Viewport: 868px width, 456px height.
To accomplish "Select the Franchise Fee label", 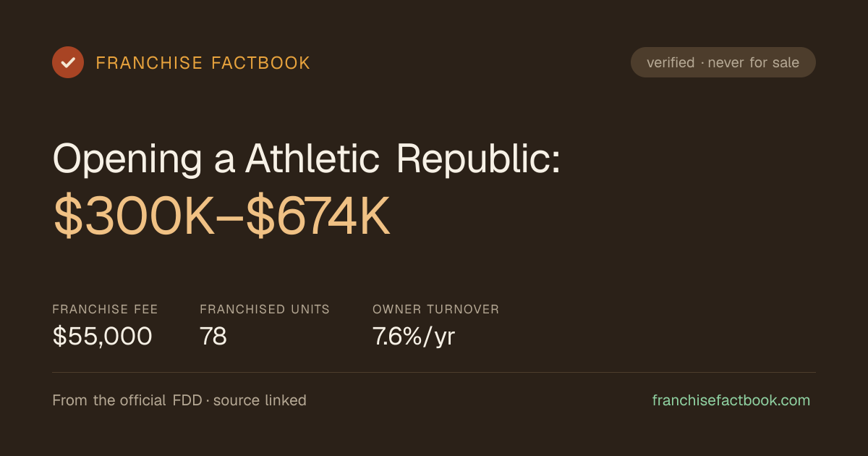I will click(x=105, y=310).
